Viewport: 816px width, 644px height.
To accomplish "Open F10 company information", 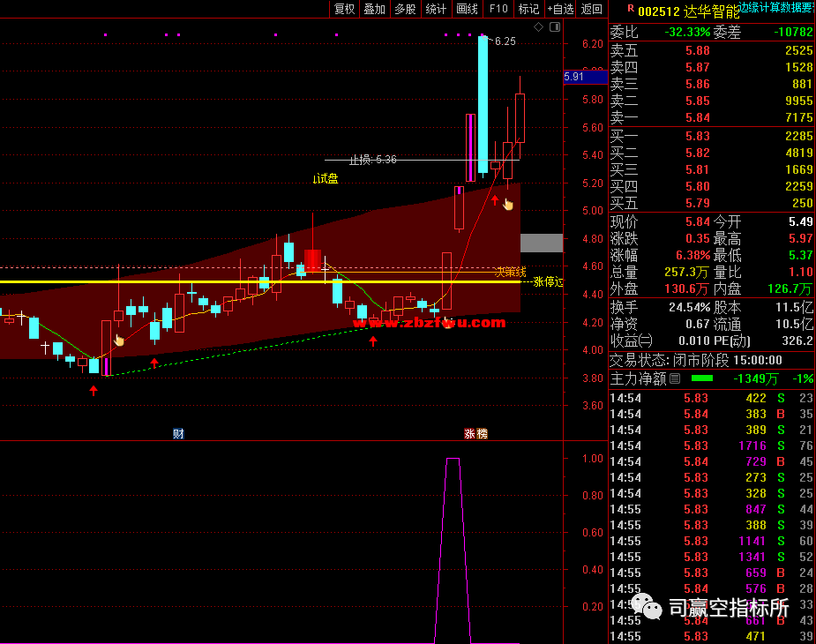I will pos(498,9).
